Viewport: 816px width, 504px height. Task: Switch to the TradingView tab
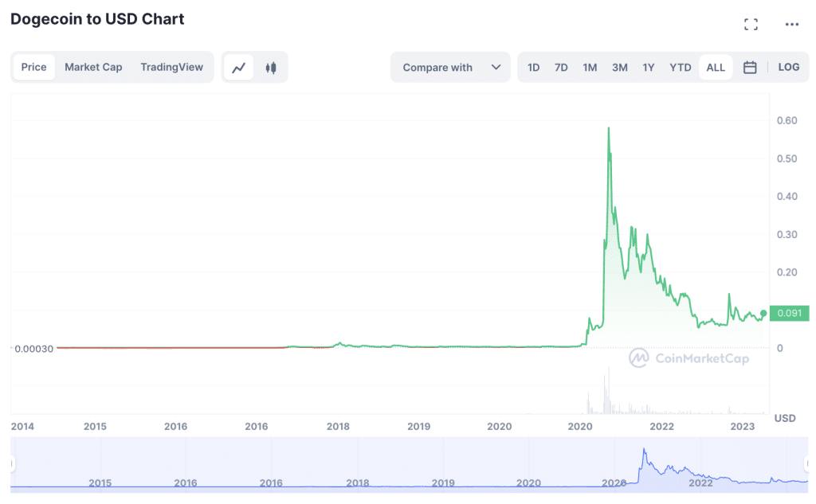[x=172, y=67]
